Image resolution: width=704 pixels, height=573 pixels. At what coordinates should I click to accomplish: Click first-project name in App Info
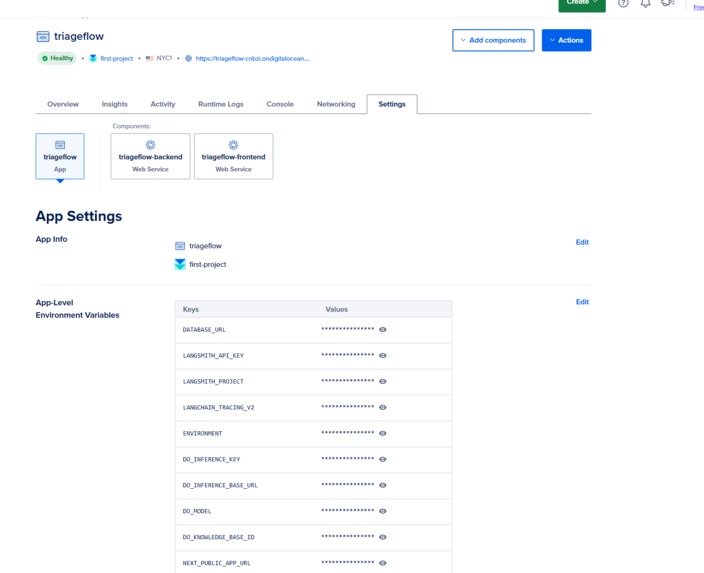(x=208, y=264)
